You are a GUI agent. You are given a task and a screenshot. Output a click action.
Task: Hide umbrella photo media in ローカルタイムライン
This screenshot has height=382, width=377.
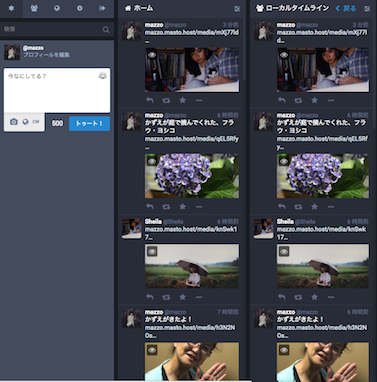point(284,251)
